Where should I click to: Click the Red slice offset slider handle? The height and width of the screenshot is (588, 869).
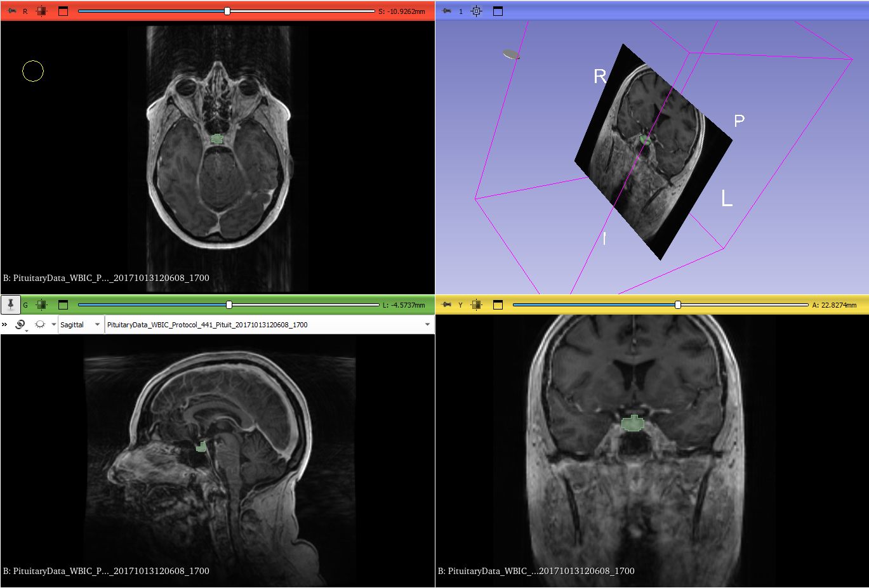(227, 11)
